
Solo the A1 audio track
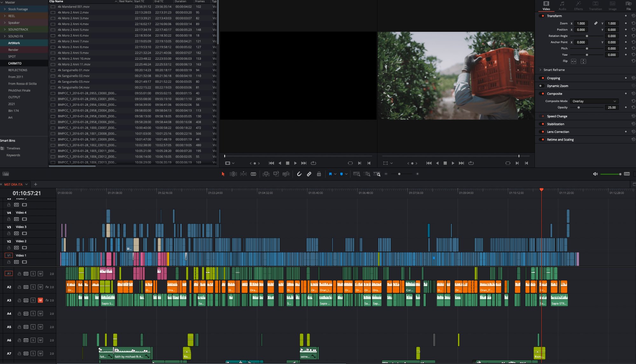(x=33, y=273)
